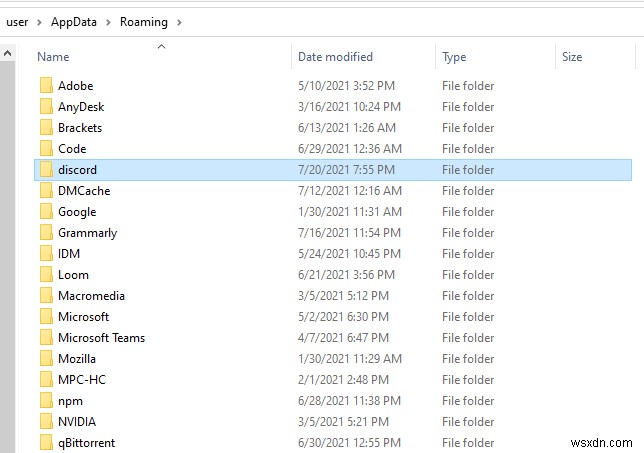Select the IDM folder name
644x453 pixels.
[69, 253]
